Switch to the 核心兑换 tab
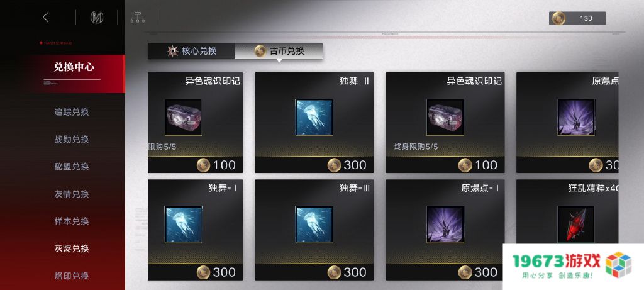Screen dimensions: 644x290 pos(192,51)
